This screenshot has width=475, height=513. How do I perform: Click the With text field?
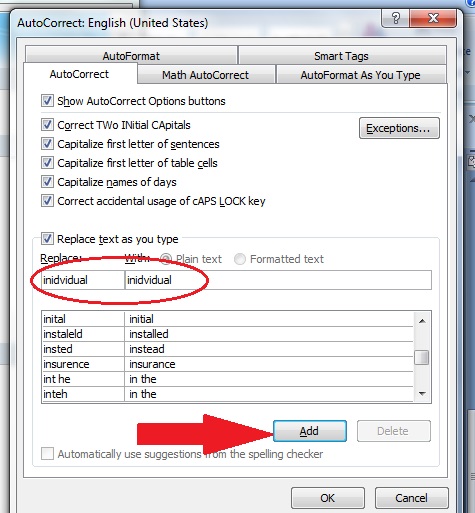coord(278,280)
